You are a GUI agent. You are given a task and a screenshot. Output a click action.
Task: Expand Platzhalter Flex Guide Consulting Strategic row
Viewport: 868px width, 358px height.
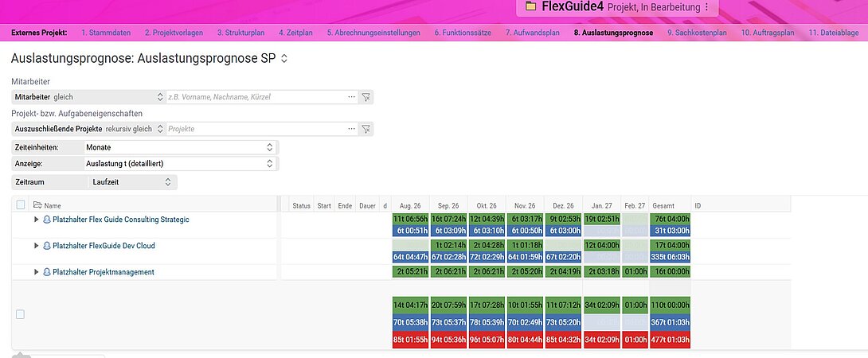tap(37, 220)
